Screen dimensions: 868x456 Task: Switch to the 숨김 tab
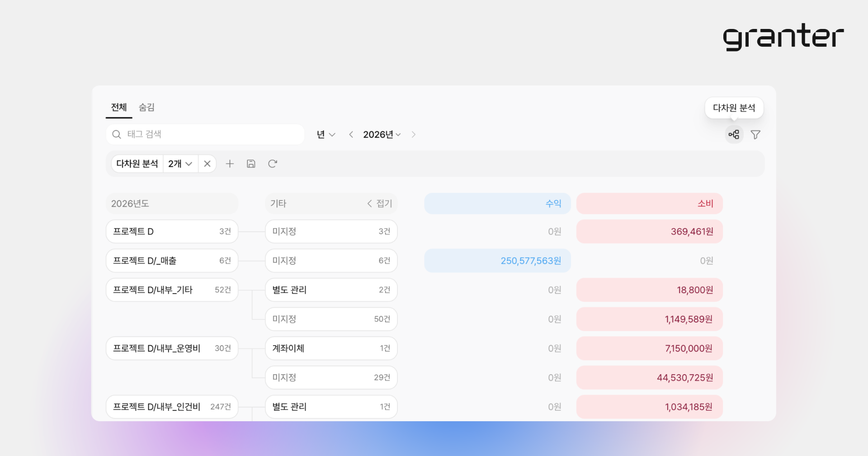(146, 107)
